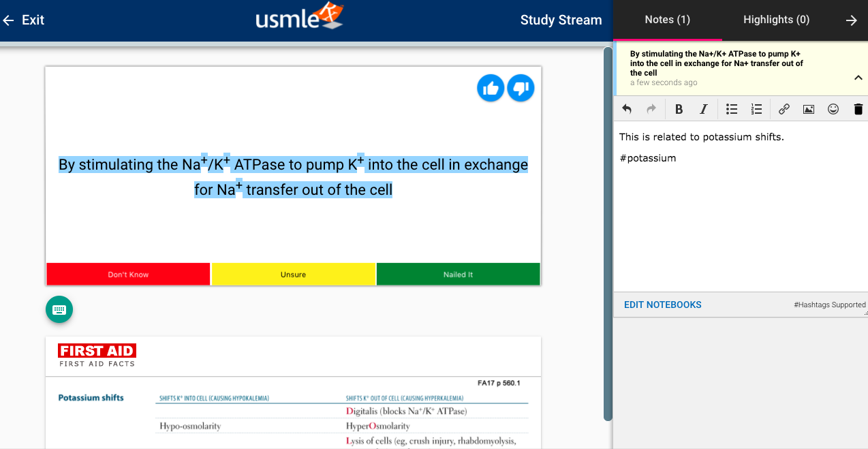Add a hyperlink to the note
This screenshot has width=868, height=449.
click(784, 109)
